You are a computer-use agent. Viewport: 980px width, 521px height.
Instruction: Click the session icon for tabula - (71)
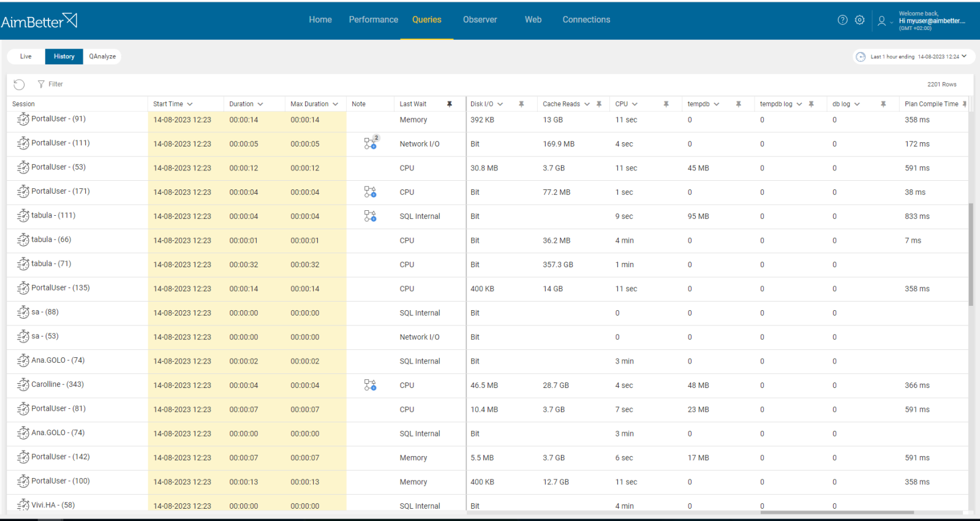(x=23, y=264)
